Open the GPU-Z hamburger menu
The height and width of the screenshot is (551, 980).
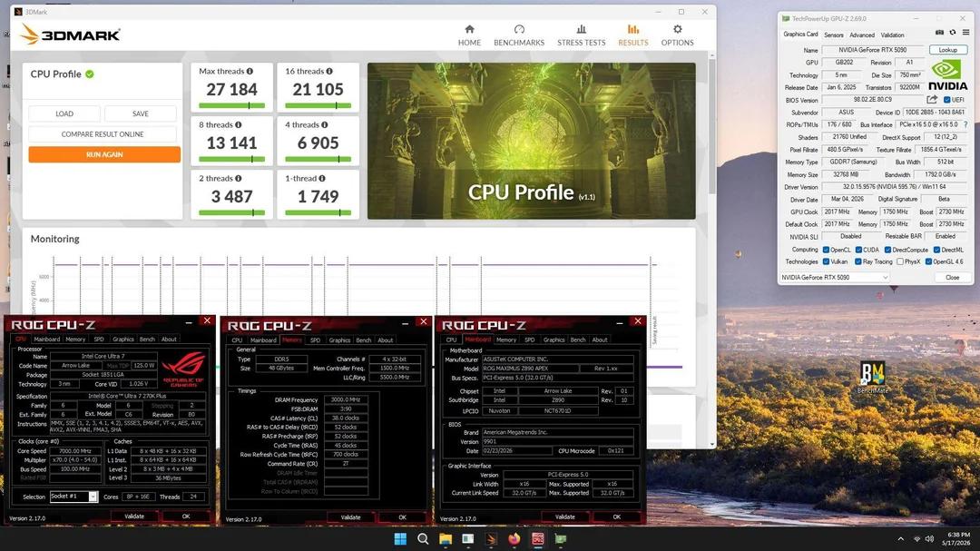pyautogui.click(x=965, y=33)
